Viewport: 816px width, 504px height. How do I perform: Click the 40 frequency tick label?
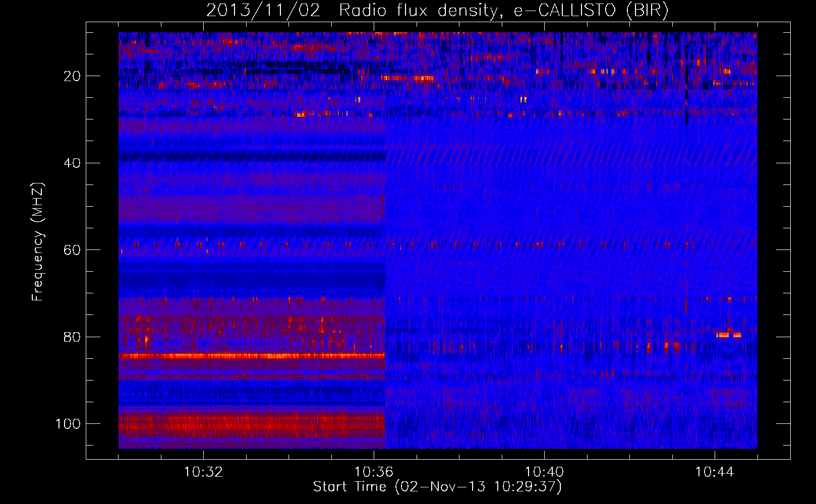pyautogui.click(x=72, y=163)
